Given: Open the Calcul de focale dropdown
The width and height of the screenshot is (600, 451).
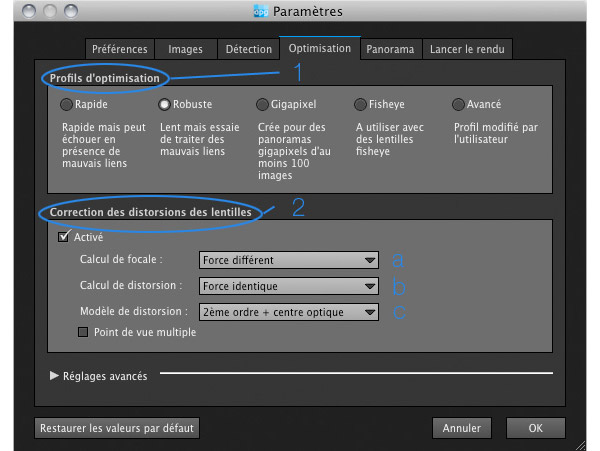Looking at the screenshot, I should pyautogui.click(x=289, y=260).
